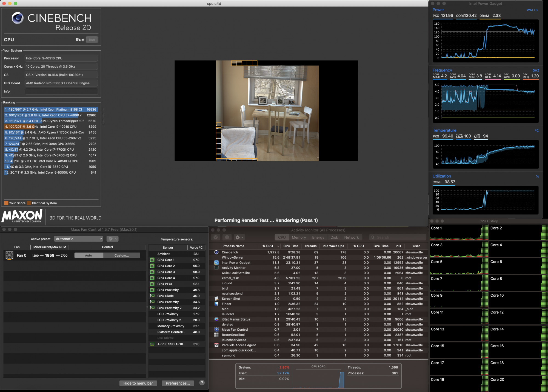Click the CPU Core 1 sensor chip icon
548x392 pixels.
[152, 260]
